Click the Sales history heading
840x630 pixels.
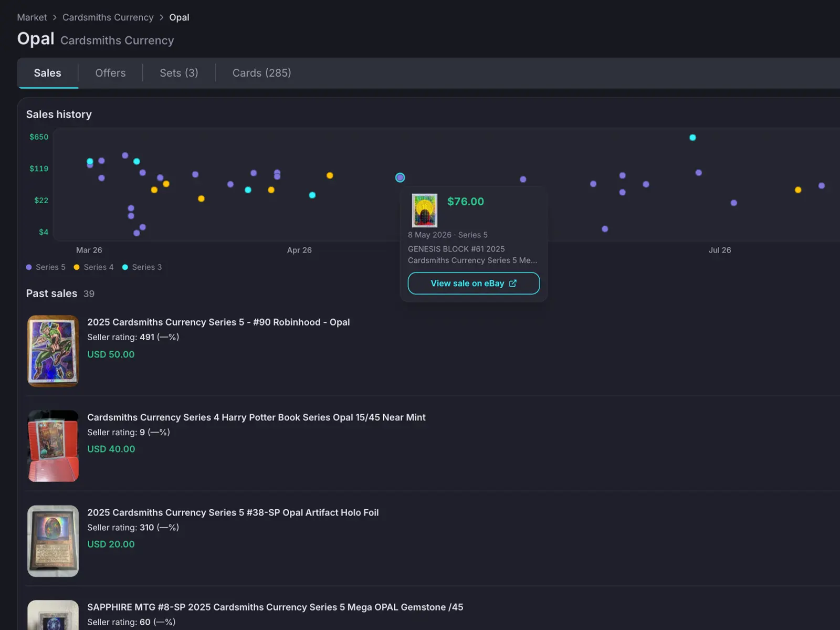(59, 114)
